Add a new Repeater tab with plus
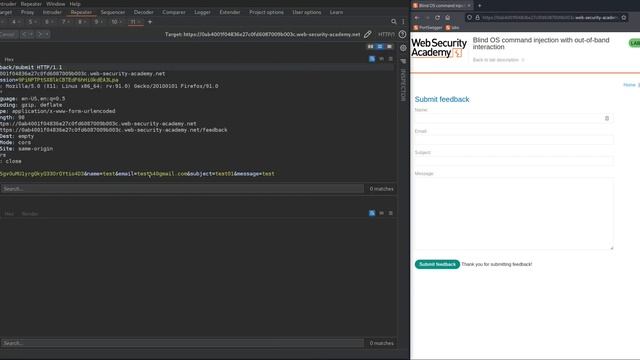640x360 pixels. tap(150, 22)
